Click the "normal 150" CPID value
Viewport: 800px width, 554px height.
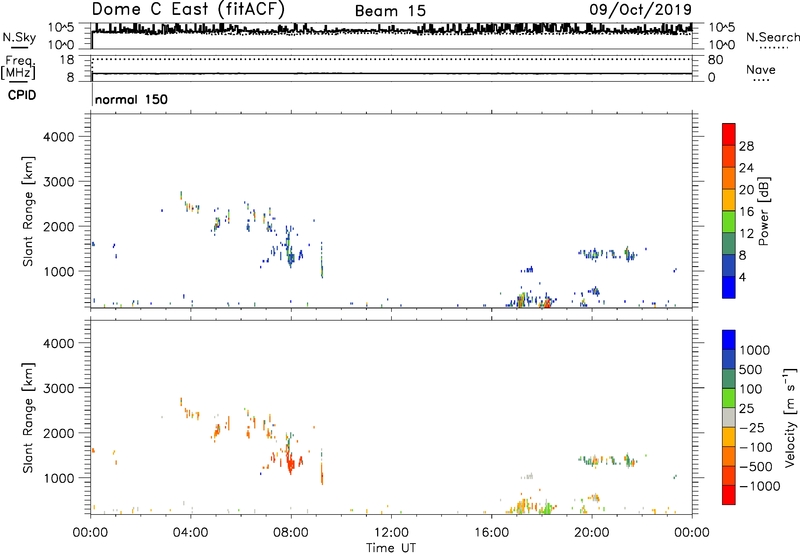(x=131, y=99)
